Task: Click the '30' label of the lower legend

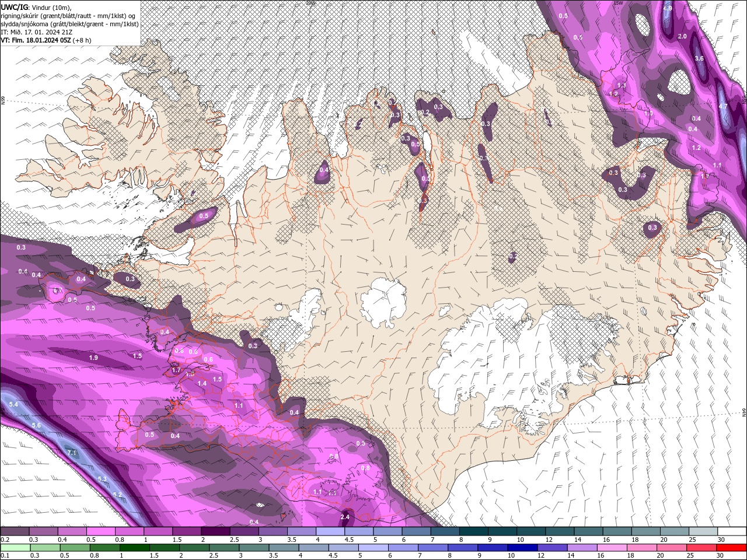Action: [721, 556]
